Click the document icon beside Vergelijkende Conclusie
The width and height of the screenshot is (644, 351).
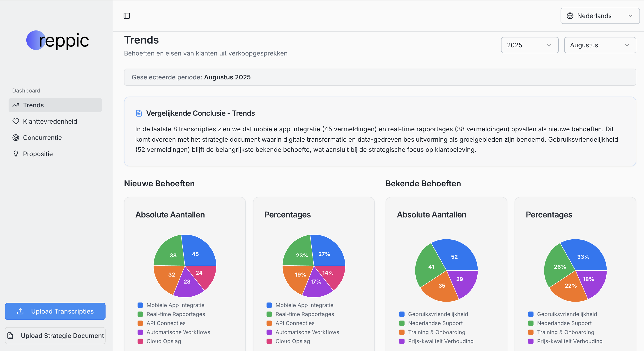pyautogui.click(x=139, y=113)
